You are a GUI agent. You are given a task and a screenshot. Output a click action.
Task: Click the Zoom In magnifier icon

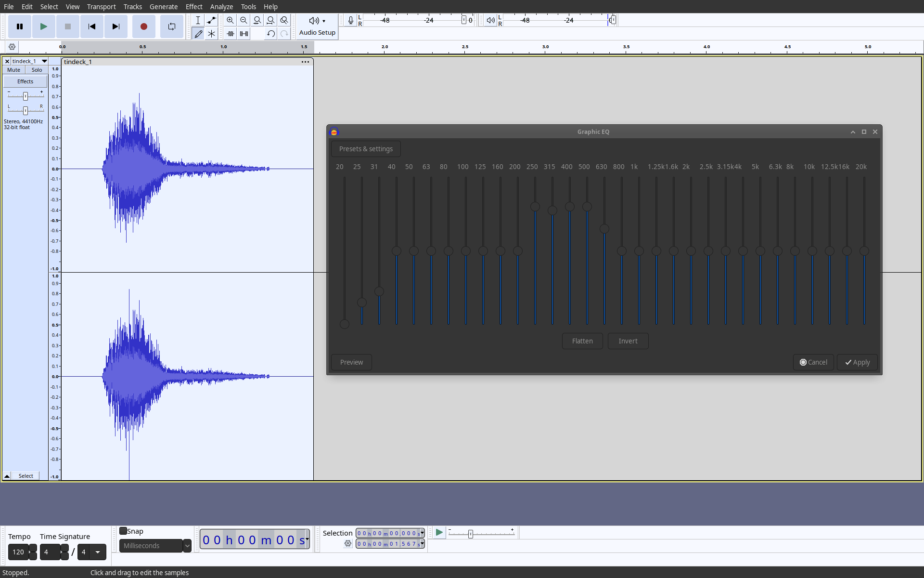[x=230, y=20]
